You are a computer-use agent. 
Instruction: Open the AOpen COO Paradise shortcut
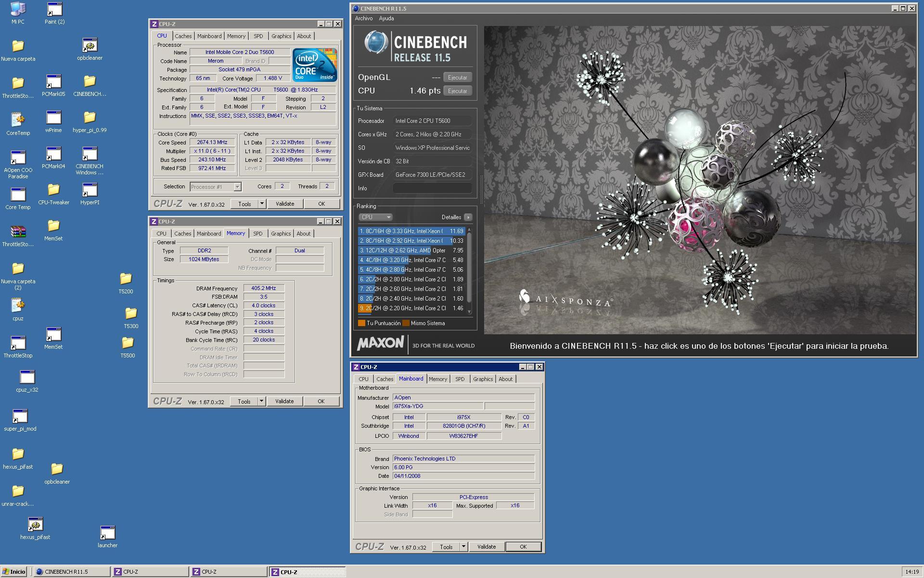click(x=18, y=164)
